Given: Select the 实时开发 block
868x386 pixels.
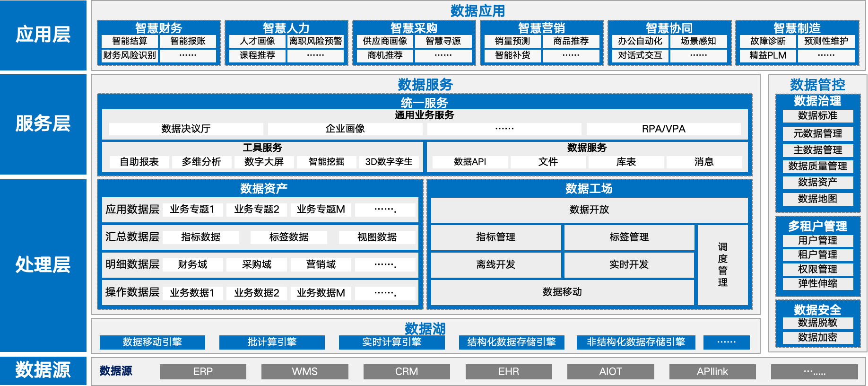Looking at the screenshot, I should (629, 264).
